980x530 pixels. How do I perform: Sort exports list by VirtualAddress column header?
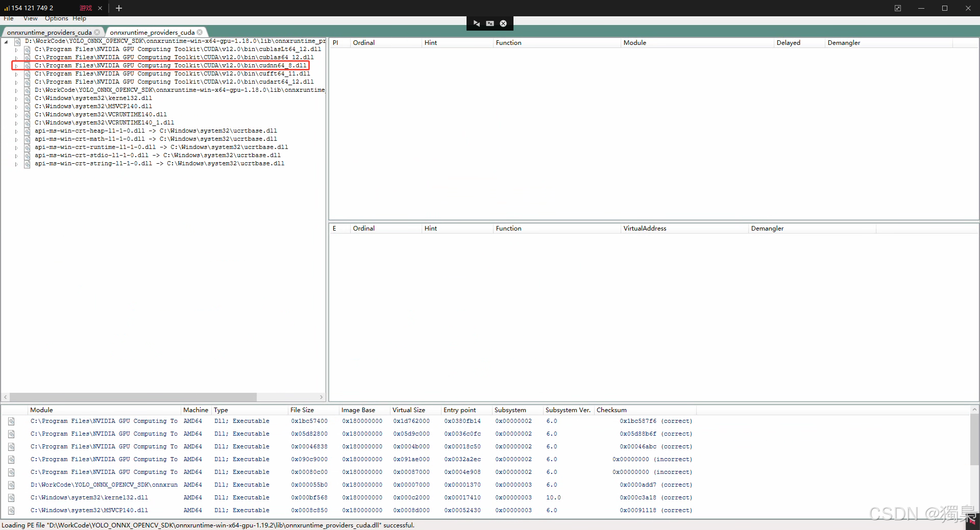(684, 229)
